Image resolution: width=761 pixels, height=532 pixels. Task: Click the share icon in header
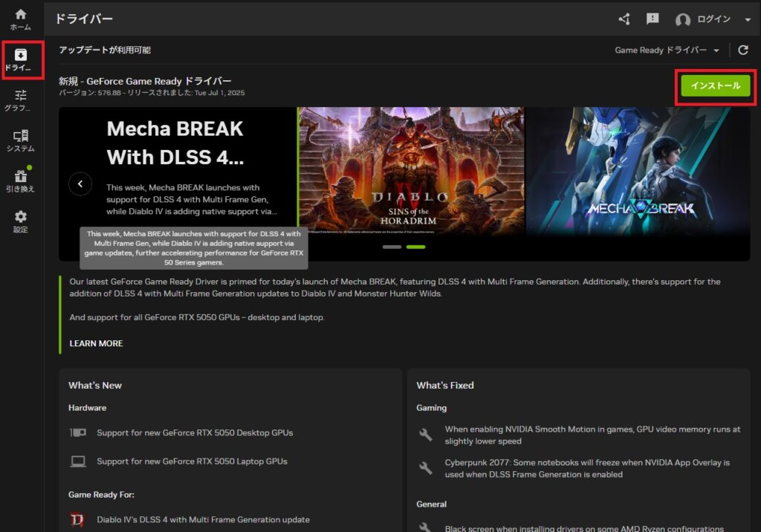624,19
